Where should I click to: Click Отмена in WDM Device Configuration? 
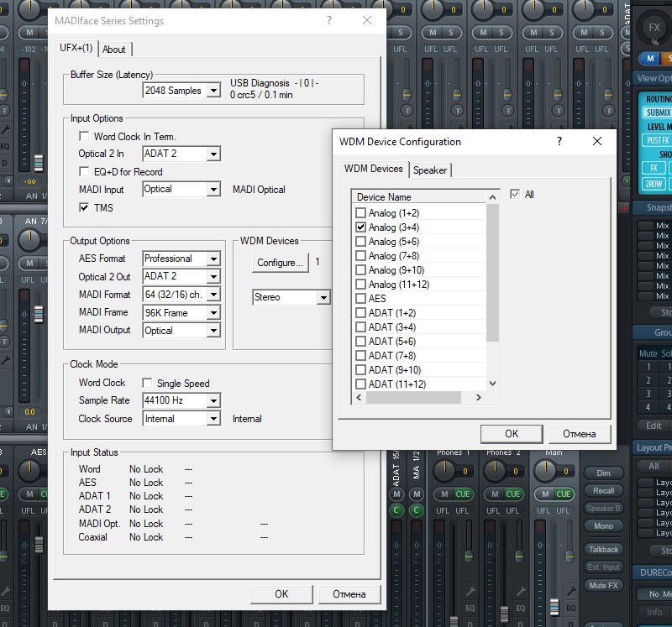[579, 434]
